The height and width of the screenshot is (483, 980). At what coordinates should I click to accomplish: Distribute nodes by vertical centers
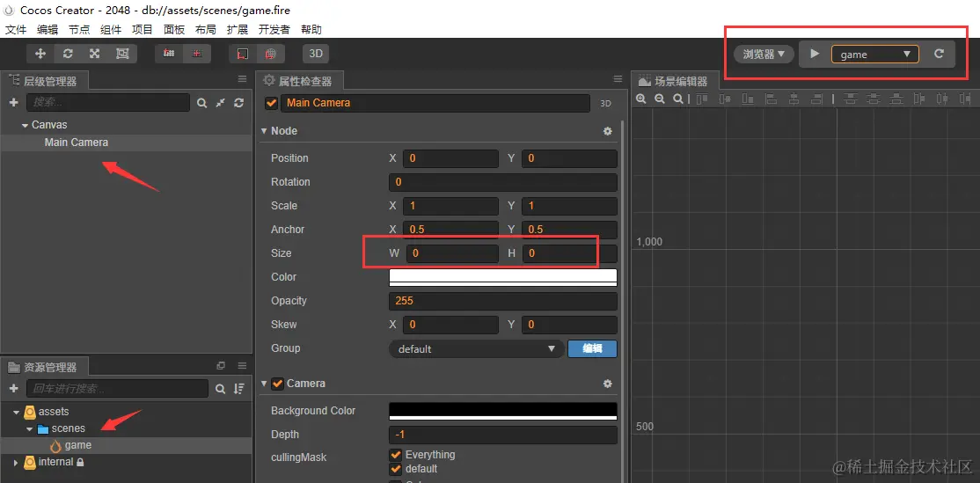coord(874,99)
